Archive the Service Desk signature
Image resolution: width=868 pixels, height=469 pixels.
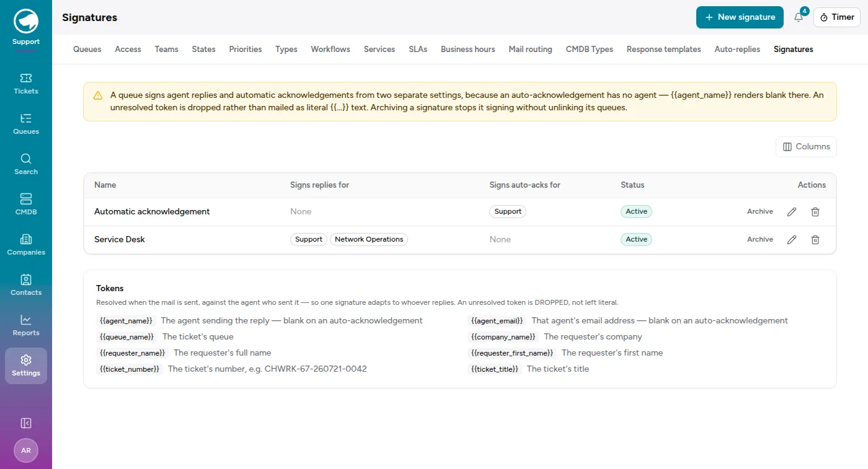pyautogui.click(x=760, y=240)
